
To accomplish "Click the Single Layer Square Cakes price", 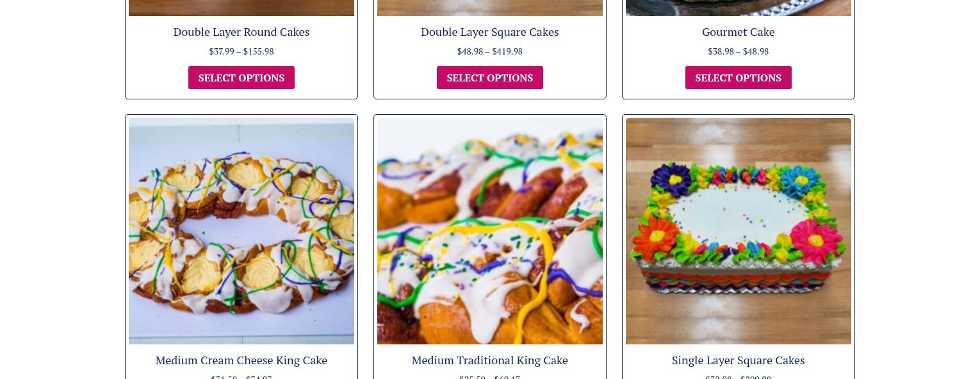I will (x=739, y=376).
